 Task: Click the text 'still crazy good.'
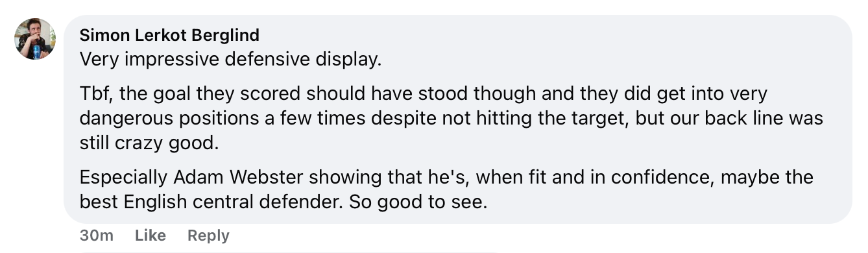point(149,143)
